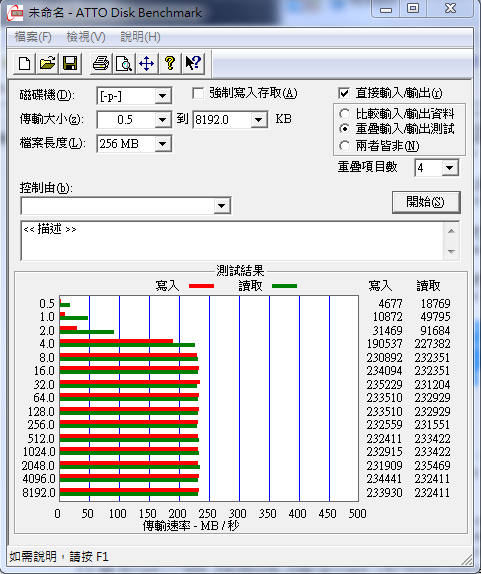Open the 重疊項目數 queue depth dropdown
The height and width of the screenshot is (574, 481).
point(450,168)
